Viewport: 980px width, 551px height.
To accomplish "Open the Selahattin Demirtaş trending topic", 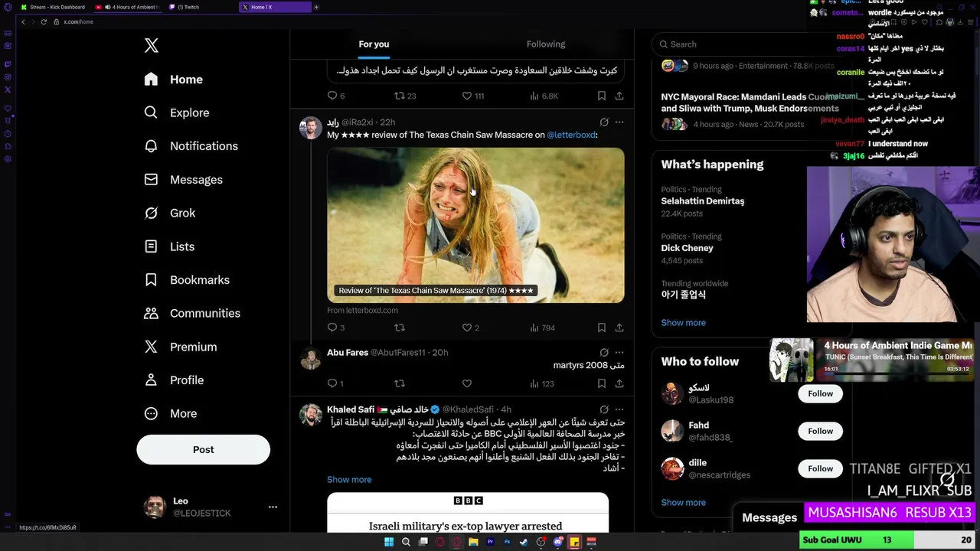I will coord(703,201).
